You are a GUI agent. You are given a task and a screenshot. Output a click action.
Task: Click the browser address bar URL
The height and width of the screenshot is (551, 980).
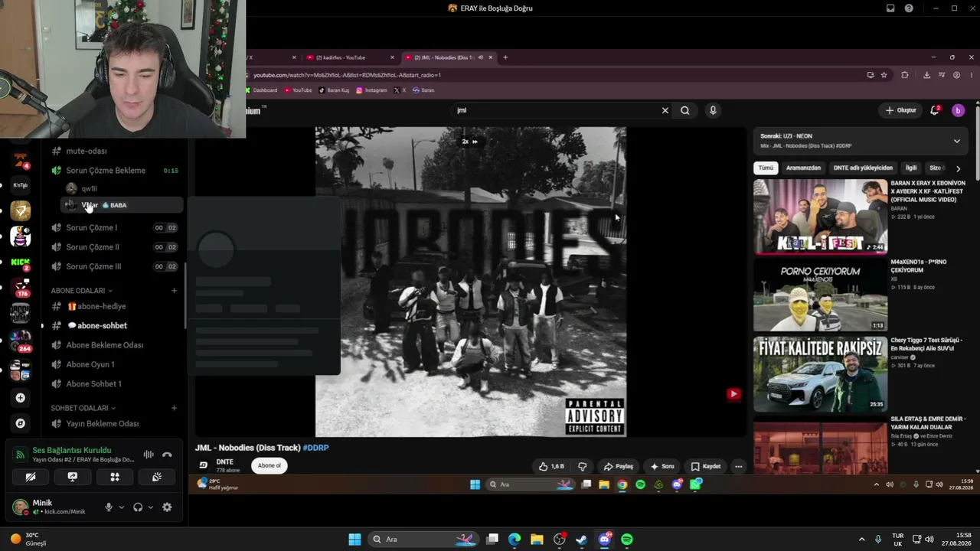(x=347, y=75)
